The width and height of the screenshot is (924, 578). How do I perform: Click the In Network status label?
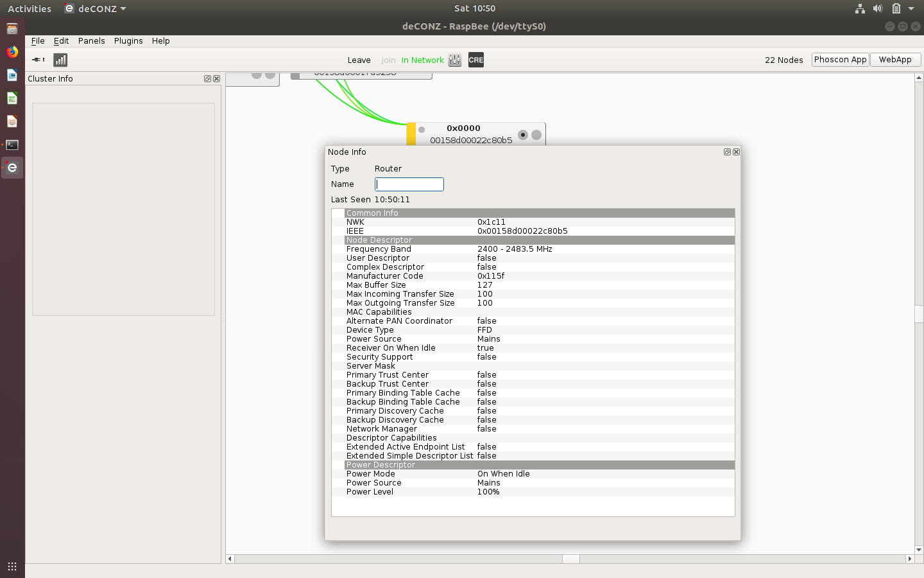423,60
